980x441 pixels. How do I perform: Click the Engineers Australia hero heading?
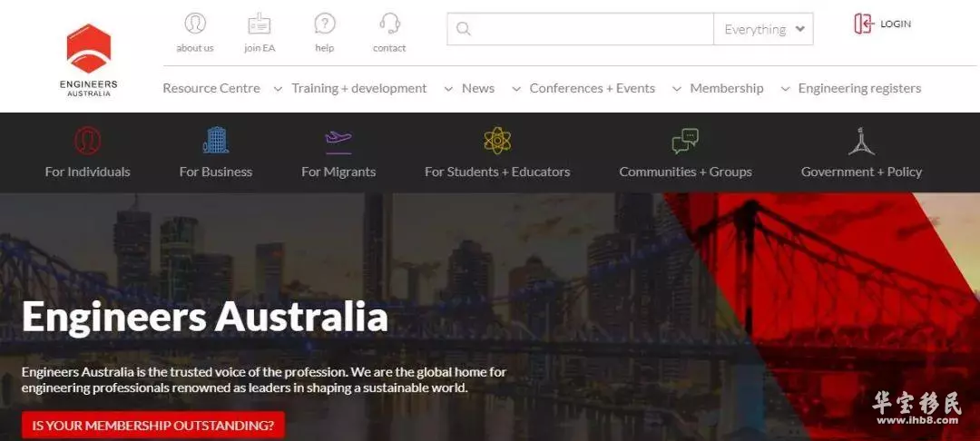click(205, 318)
